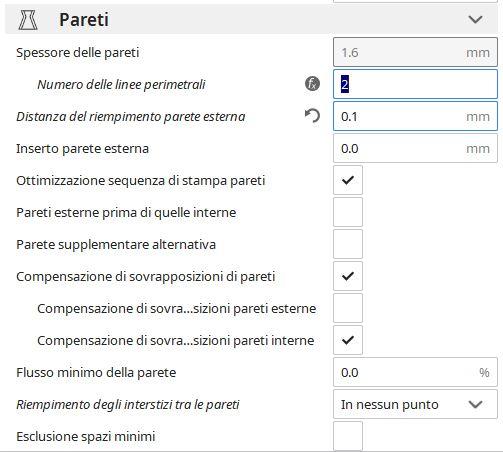
Task: Click the Inserto parete esterna value field
Action: tap(415, 148)
